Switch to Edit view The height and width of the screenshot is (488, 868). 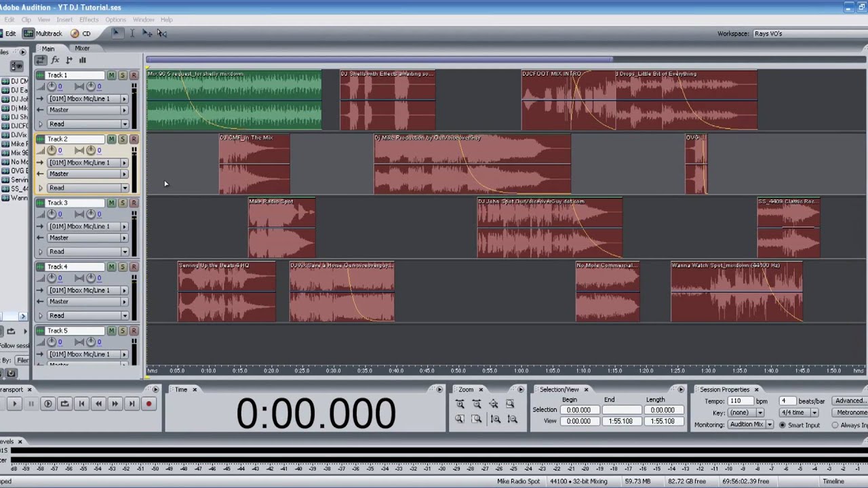tap(8, 33)
